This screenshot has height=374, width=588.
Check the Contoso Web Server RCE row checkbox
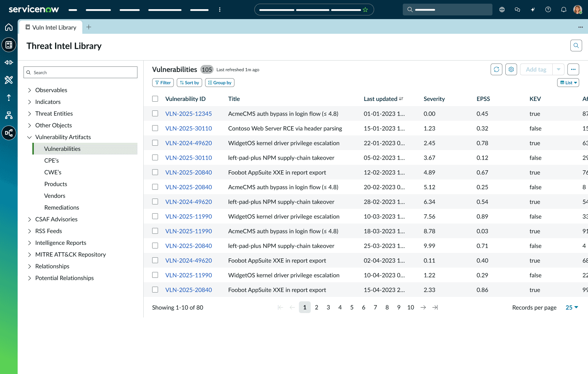point(155,128)
